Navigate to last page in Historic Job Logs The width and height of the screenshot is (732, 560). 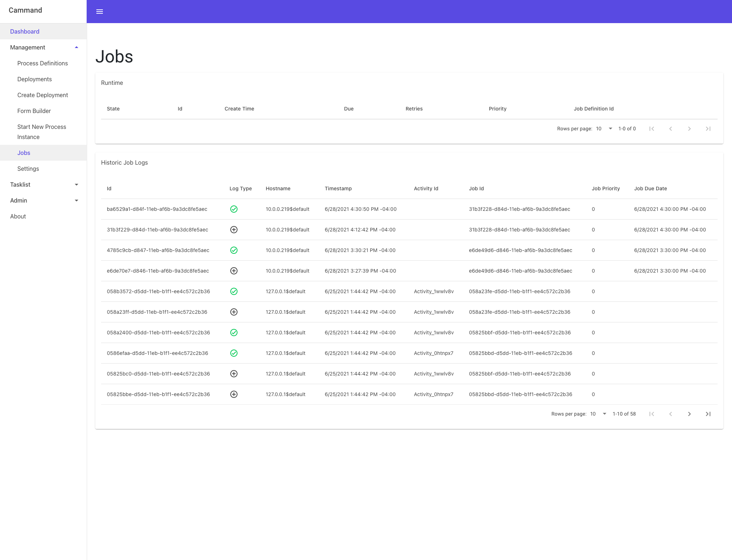coord(709,413)
